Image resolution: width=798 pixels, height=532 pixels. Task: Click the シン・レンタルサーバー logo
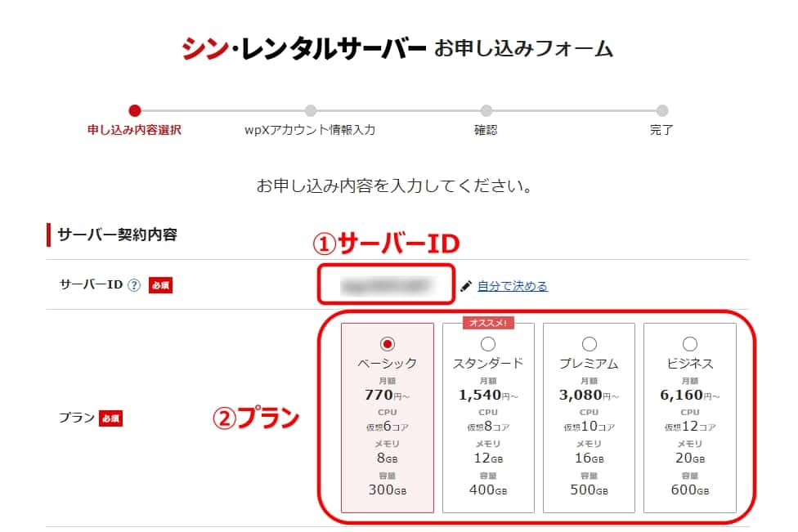(304, 49)
